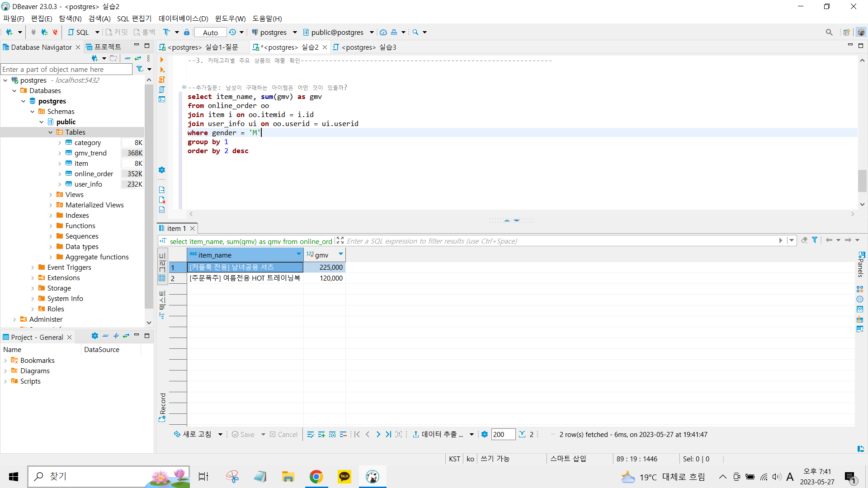Image resolution: width=868 pixels, height=488 pixels.
Task: Click the 새로 고침 refresh button
Action: pyautogui.click(x=193, y=434)
